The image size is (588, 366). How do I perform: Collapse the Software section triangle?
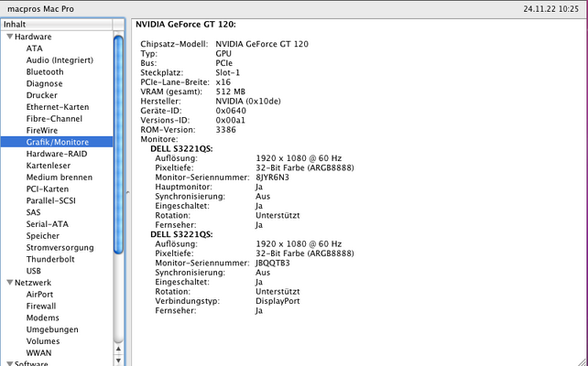(x=10, y=364)
